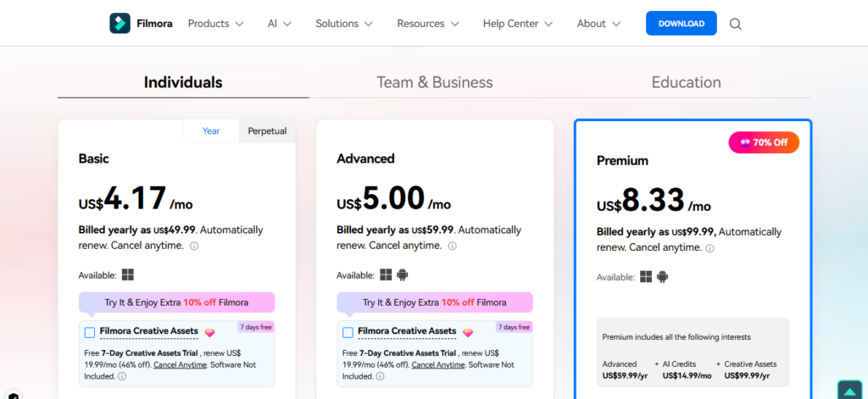This screenshot has height=399, width=868.
Task: Click the shield icon at bottom left
Action: 14,396
